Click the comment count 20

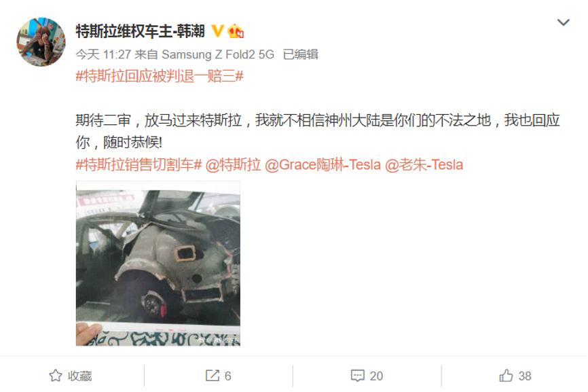pos(376,376)
